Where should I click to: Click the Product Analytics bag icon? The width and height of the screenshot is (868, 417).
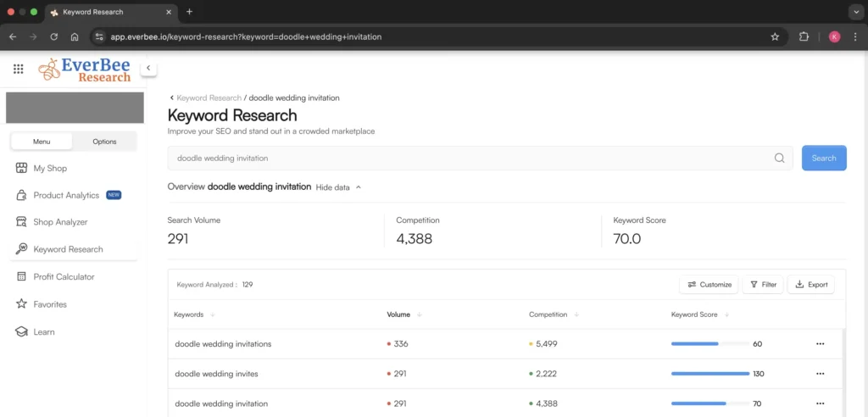tap(21, 195)
